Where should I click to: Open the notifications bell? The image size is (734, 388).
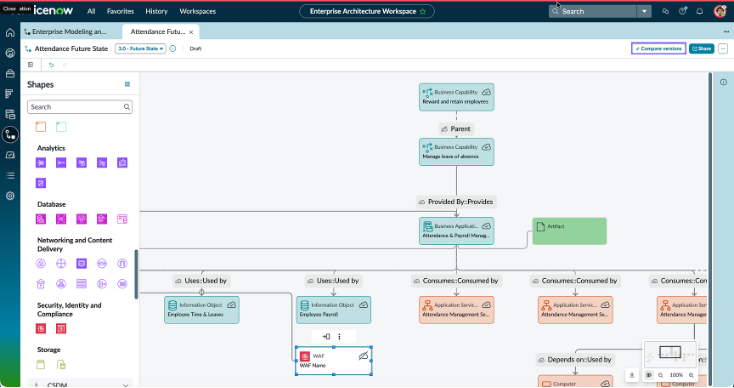[699, 11]
